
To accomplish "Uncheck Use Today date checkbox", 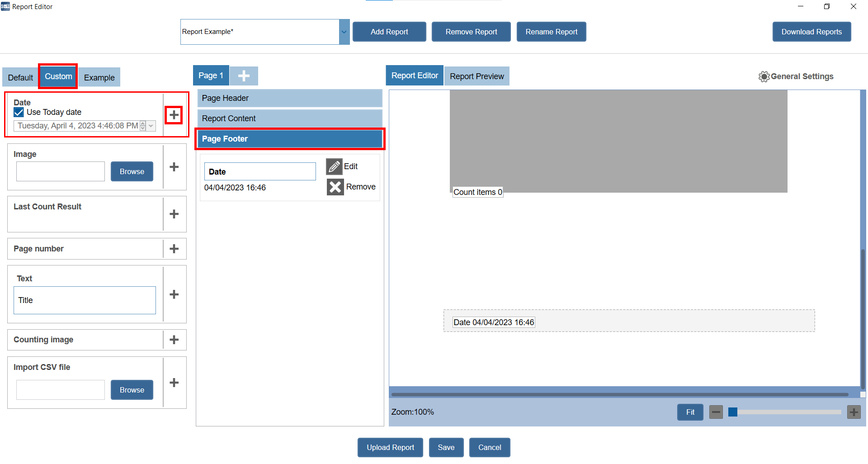I will [x=19, y=112].
